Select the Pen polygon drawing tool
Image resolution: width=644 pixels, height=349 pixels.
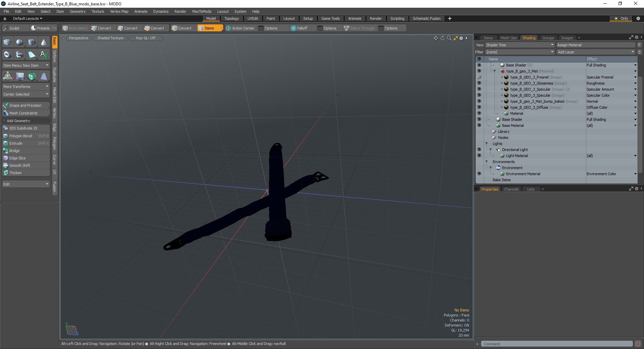tap(32, 54)
